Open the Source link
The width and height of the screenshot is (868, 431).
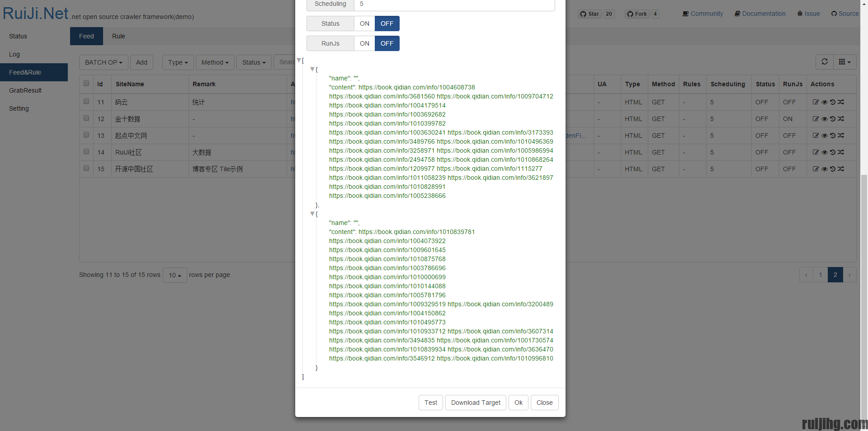845,14
